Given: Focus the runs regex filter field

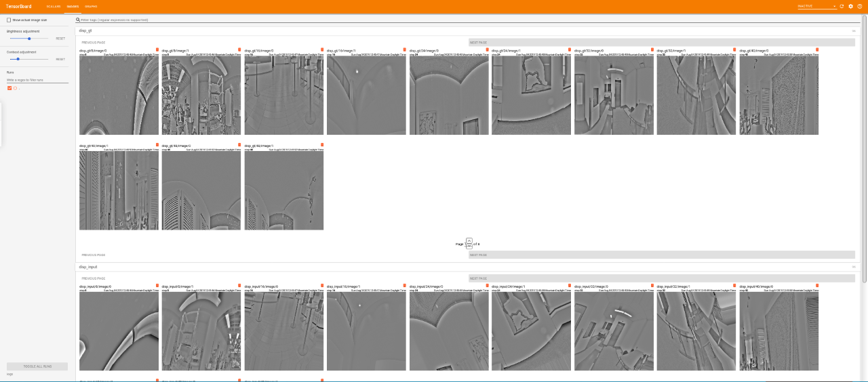Looking at the screenshot, I should (x=37, y=80).
